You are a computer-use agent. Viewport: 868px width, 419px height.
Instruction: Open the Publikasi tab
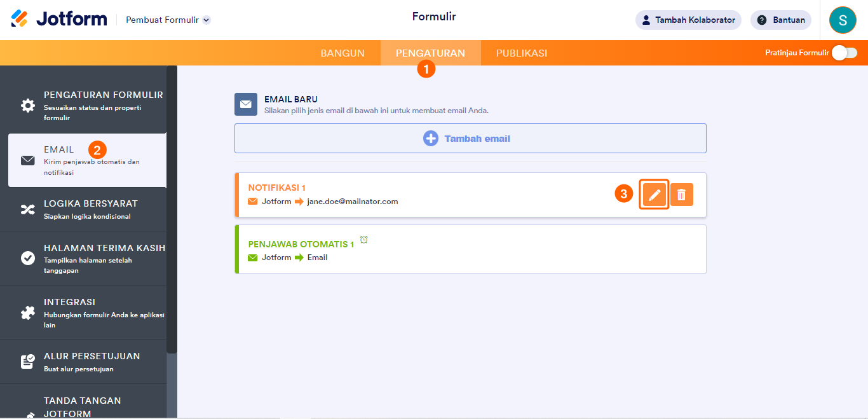pos(522,53)
